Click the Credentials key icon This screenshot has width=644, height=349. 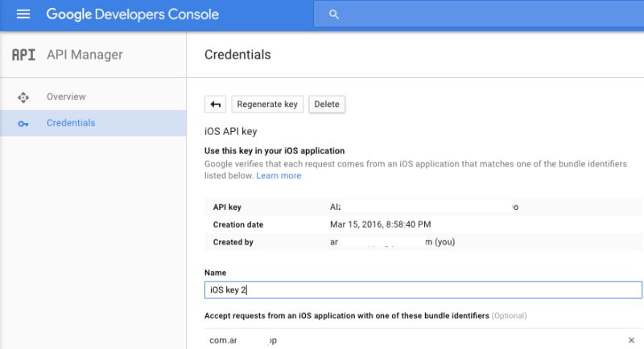coord(23,124)
